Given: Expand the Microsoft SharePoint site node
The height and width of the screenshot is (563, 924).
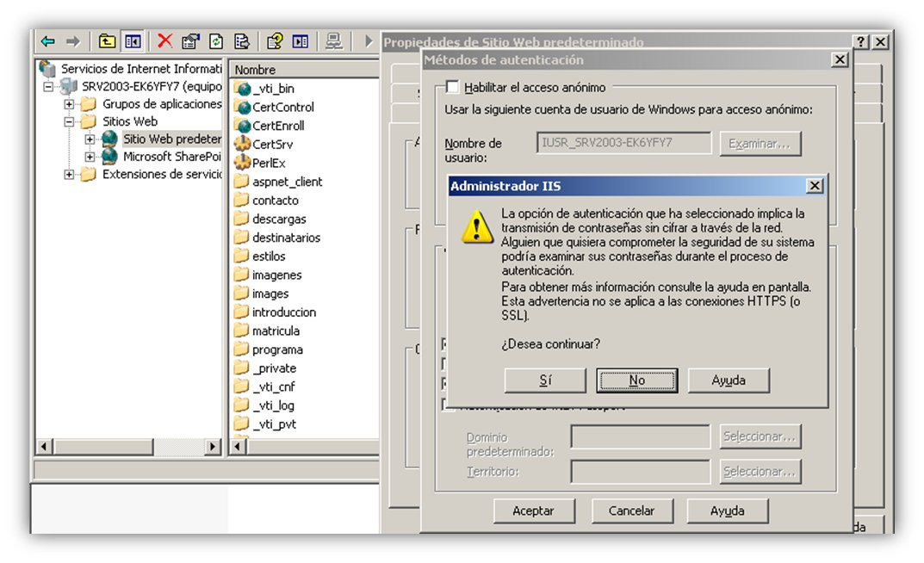Looking at the screenshot, I should tap(90, 157).
